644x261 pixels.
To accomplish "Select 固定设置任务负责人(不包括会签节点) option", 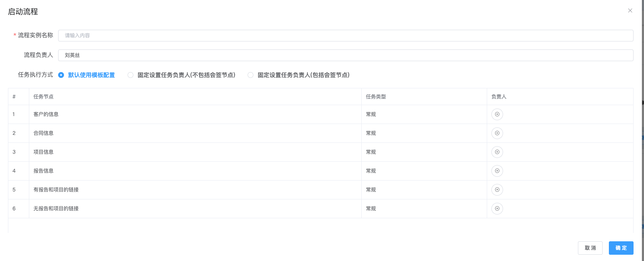I will coord(181,75).
